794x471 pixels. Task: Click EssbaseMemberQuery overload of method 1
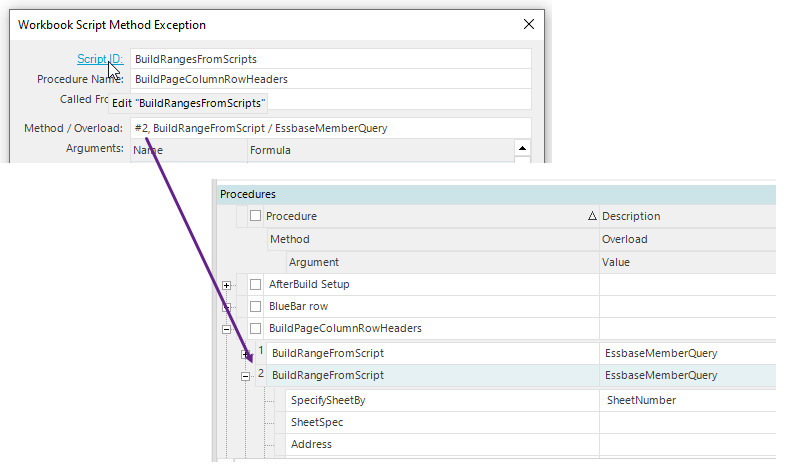tap(687, 353)
